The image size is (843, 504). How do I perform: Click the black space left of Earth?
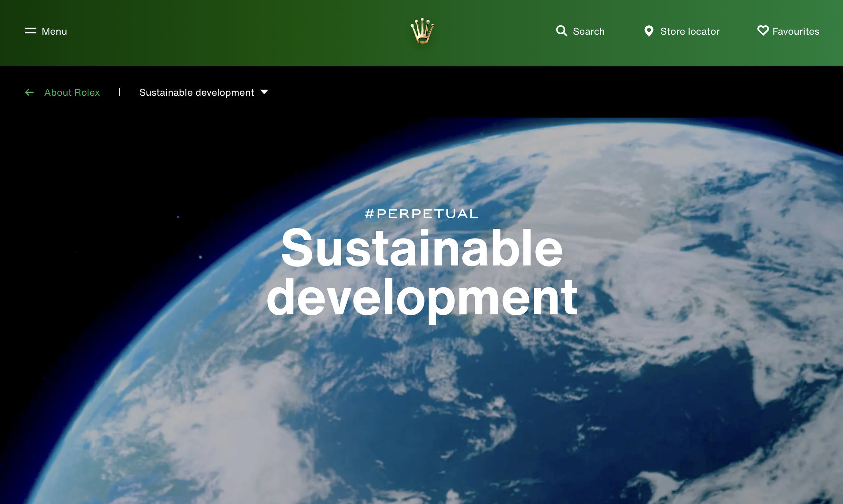pyautogui.click(x=85, y=204)
